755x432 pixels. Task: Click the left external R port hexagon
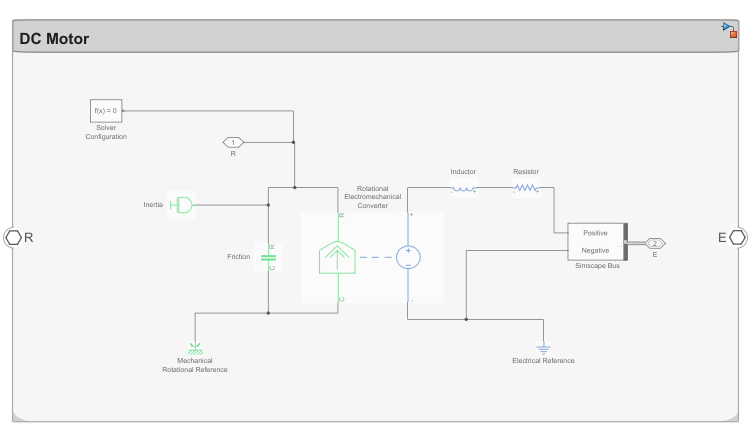pyautogui.click(x=13, y=237)
